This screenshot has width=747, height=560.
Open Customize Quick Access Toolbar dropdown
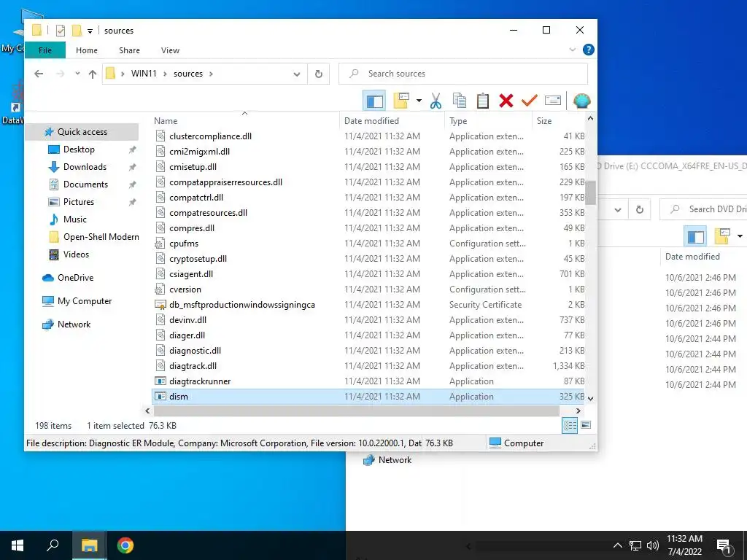point(90,31)
